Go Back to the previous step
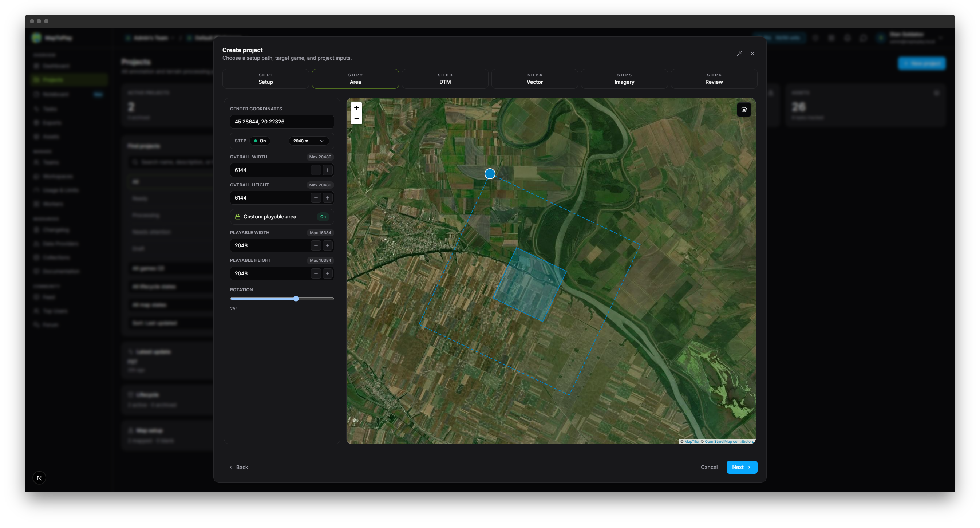The image size is (980, 528). click(x=239, y=467)
